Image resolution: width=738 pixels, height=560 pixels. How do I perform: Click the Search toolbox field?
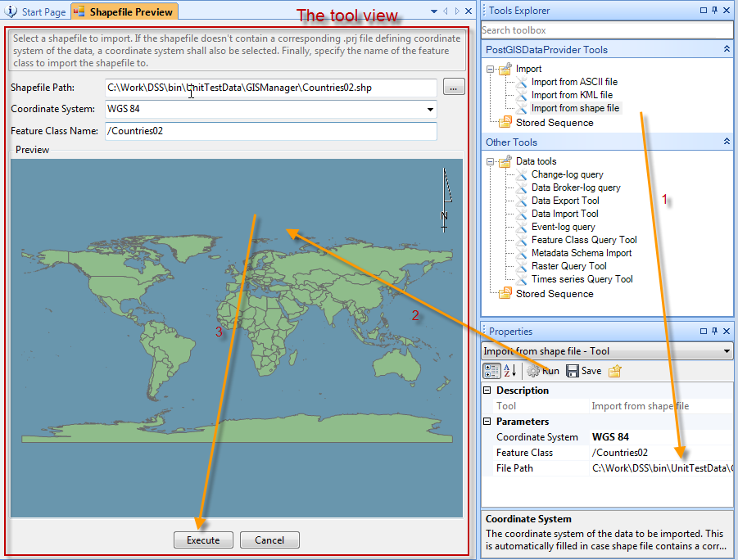pos(606,30)
